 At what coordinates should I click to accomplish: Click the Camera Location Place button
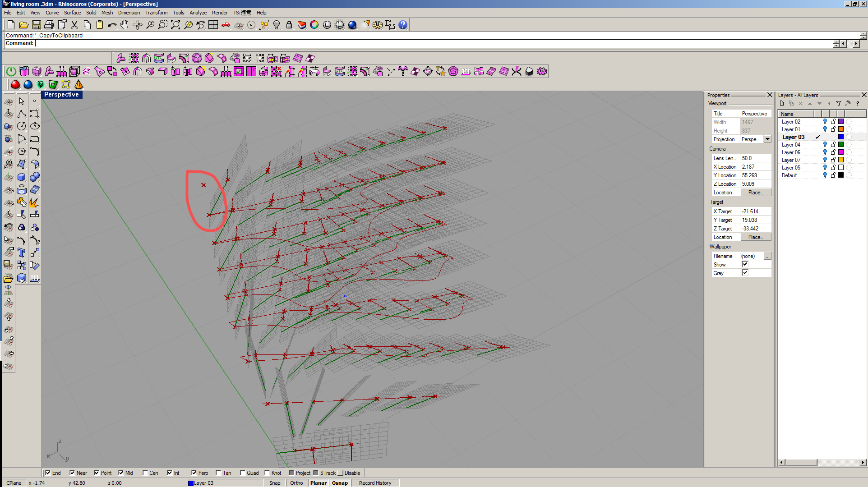[x=756, y=193]
